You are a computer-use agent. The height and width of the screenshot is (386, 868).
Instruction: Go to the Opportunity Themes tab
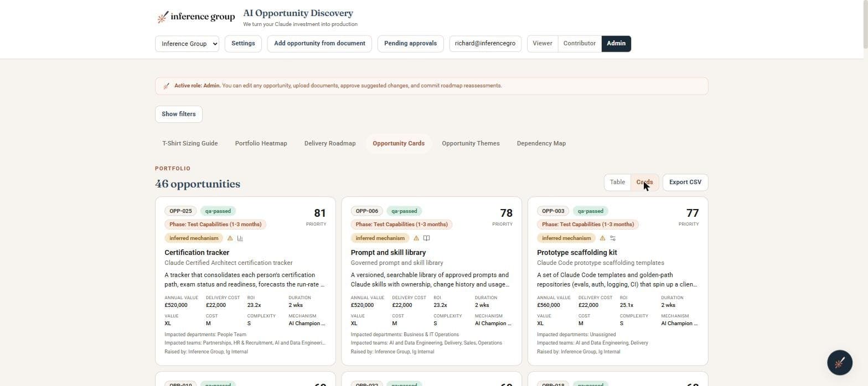tap(471, 143)
